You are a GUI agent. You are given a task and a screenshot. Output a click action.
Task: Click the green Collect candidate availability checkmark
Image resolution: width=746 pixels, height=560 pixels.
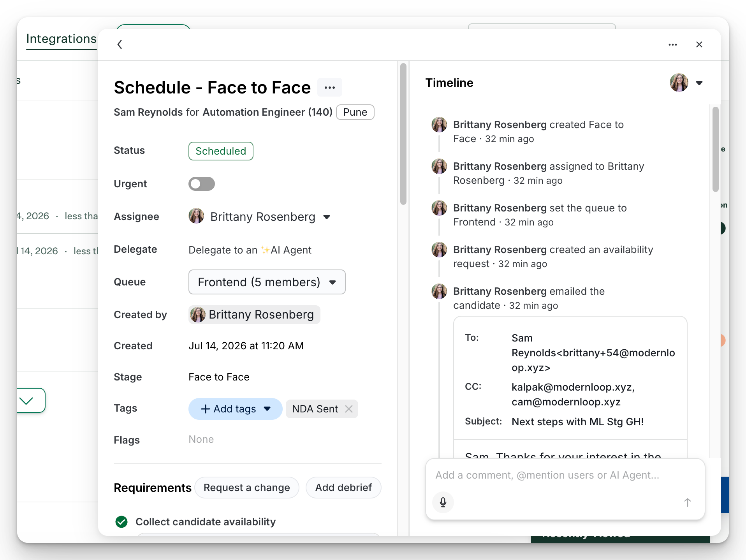[121, 522]
